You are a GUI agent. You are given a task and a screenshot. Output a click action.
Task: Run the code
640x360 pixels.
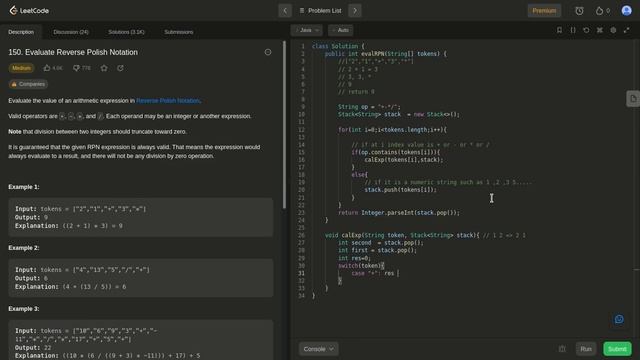(x=586, y=349)
